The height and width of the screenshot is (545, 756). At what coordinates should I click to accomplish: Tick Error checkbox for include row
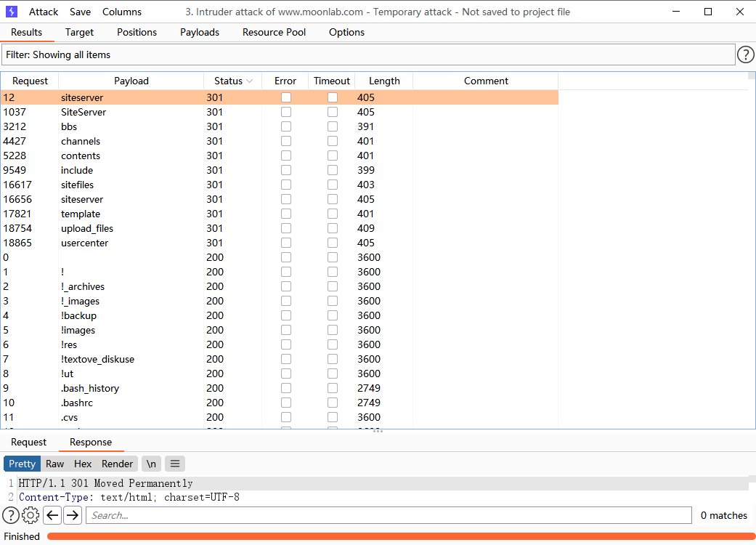point(286,170)
